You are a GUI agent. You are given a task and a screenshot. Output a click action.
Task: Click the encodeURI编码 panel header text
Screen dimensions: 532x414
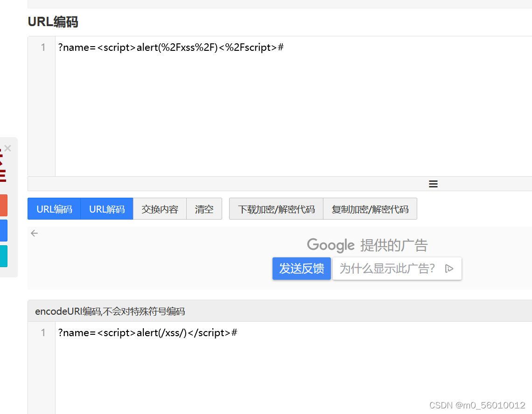110,311
